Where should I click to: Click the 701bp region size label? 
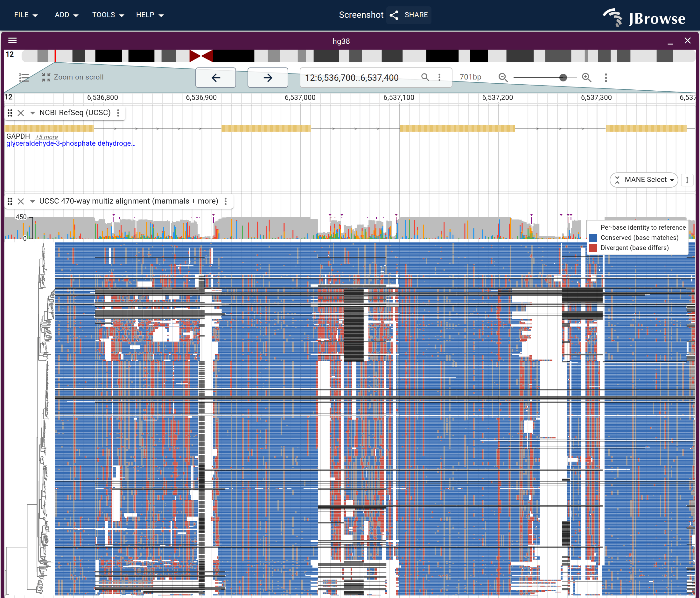coord(470,77)
